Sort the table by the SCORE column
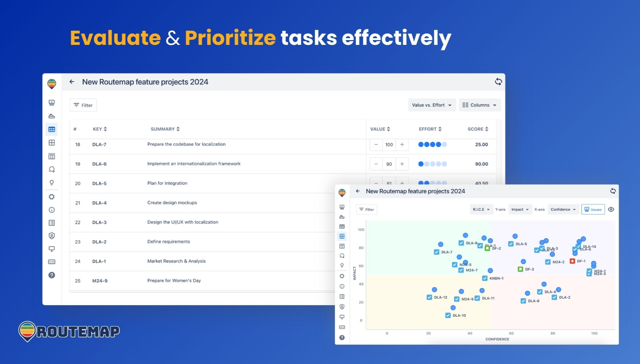640x364 pixels. pyautogui.click(x=478, y=129)
